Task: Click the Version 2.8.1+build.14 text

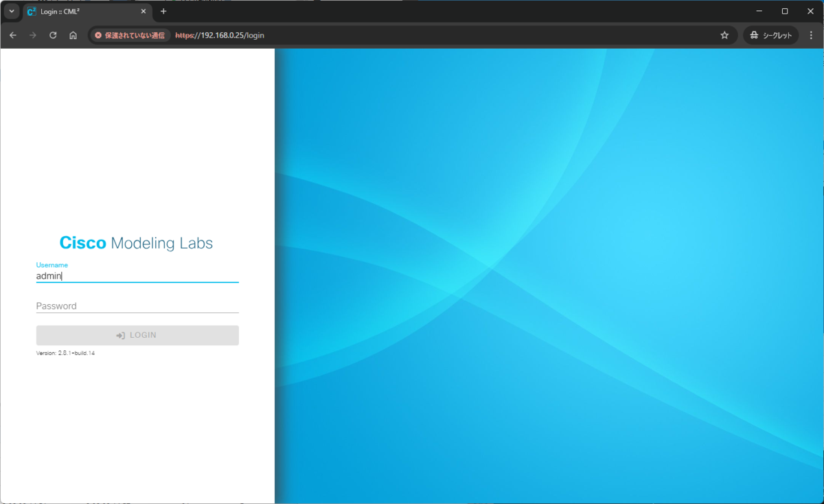Action: [65, 353]
